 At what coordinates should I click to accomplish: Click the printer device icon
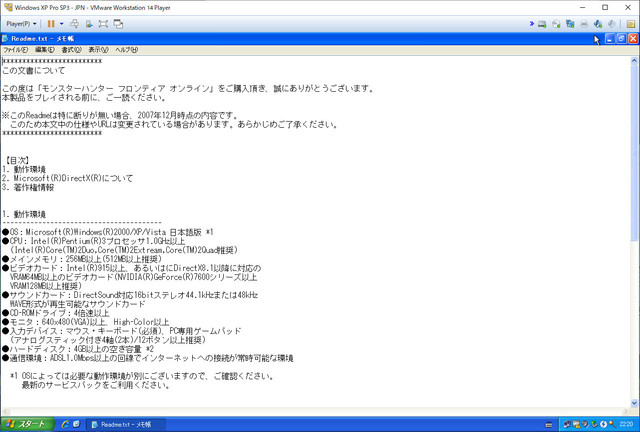584,24
